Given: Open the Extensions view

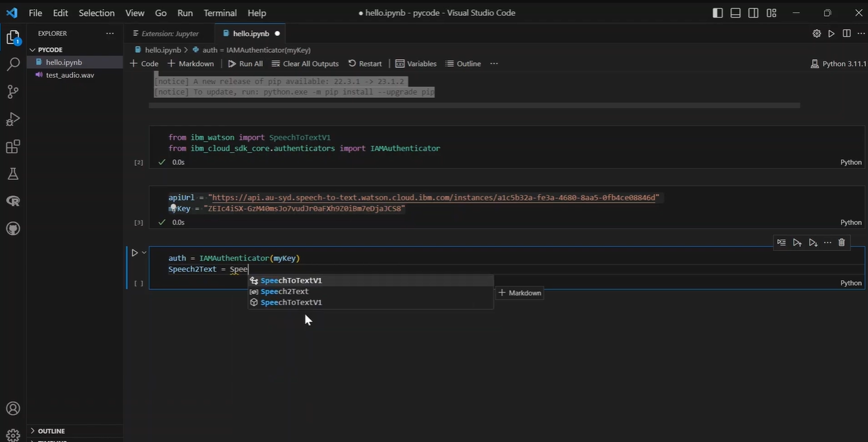Looking at the screenshot, I should click(x=13, y=147).
